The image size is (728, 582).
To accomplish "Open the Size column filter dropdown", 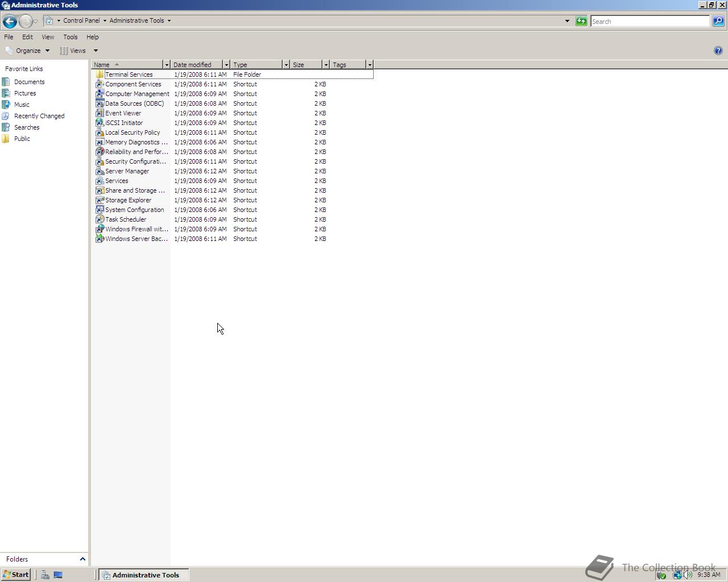I will [326, 65].
